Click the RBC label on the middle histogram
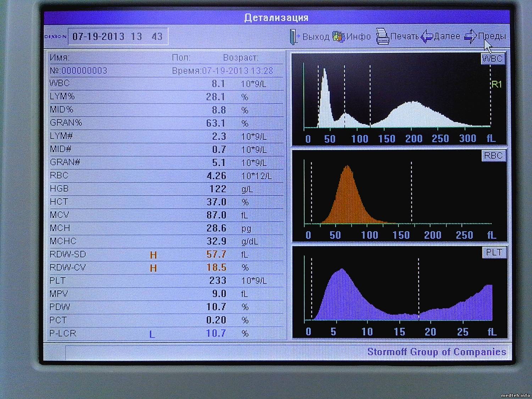This screenshot has height=399, width=532. [493, 156]
